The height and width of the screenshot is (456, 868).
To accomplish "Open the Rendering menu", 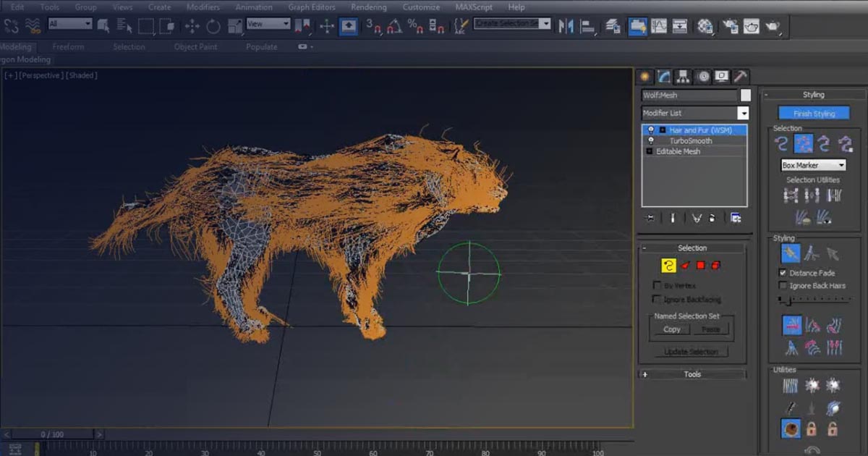I will [369, 7].
